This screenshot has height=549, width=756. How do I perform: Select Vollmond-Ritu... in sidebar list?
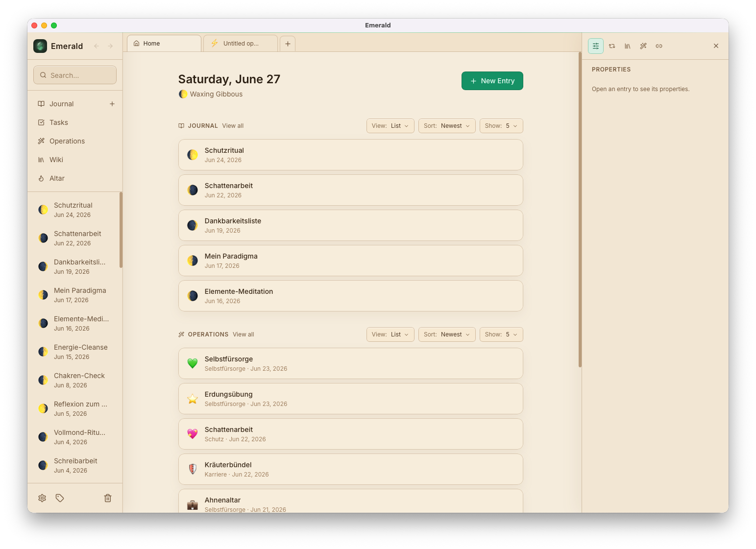(75, 437)
